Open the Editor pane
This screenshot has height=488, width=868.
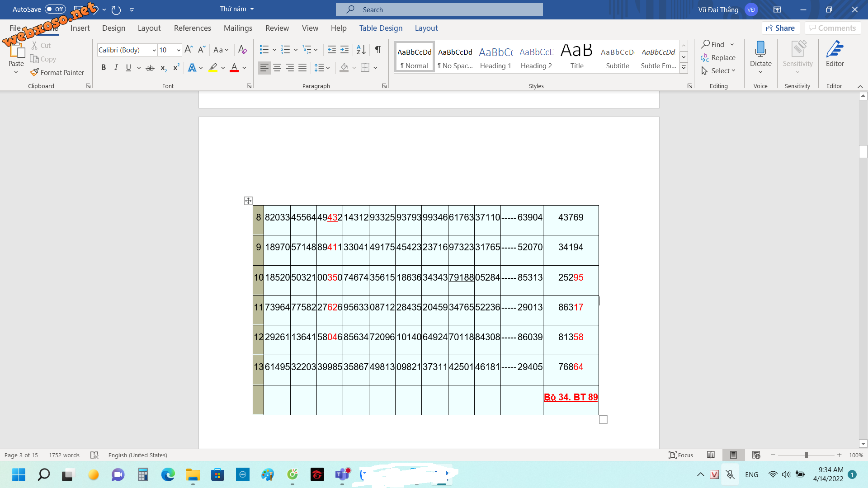pyautogui.click(x=835, y=54)
